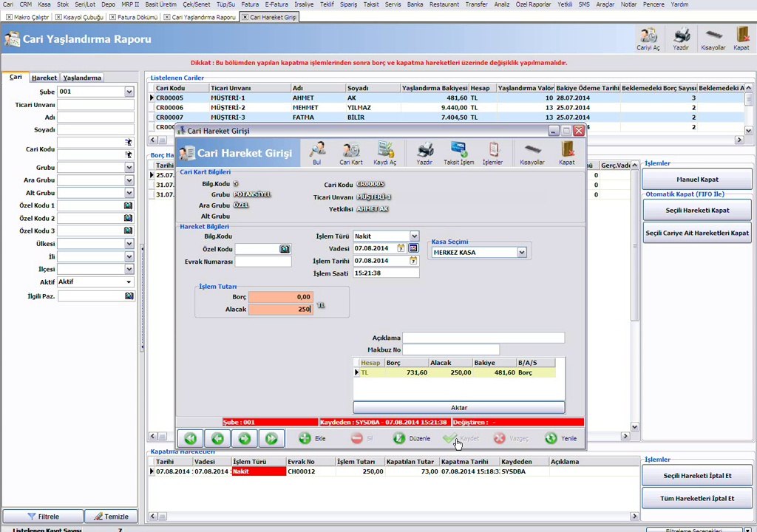Click the Aktar button

pyautogui.click(x=458, y=407)
